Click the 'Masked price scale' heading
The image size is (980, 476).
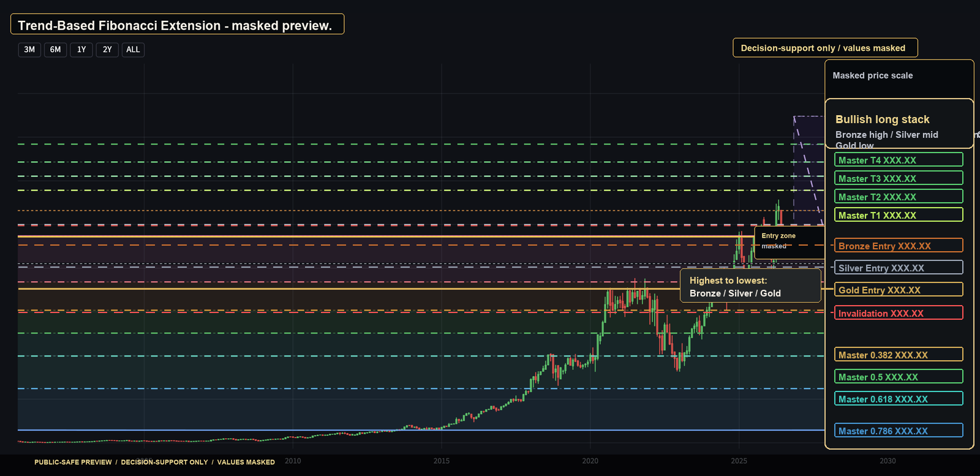tap(873, 75)
